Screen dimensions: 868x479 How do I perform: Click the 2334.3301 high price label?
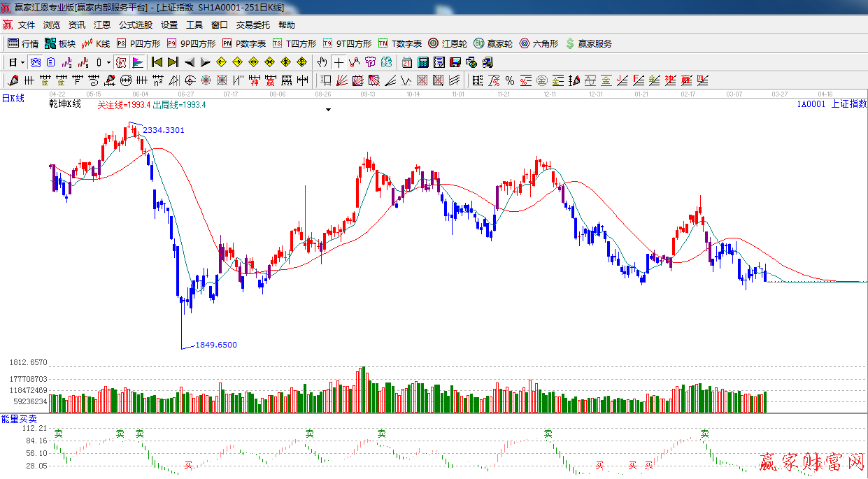pyautogui.click(x=164, y=130)
